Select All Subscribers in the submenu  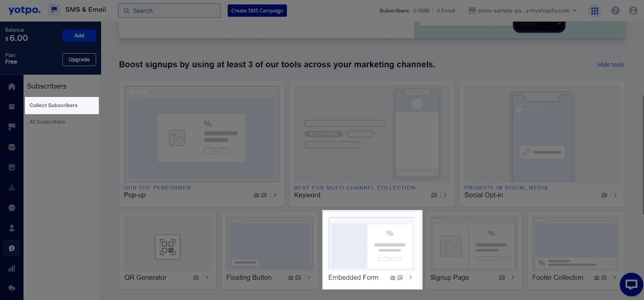click(x=47, y=122)
